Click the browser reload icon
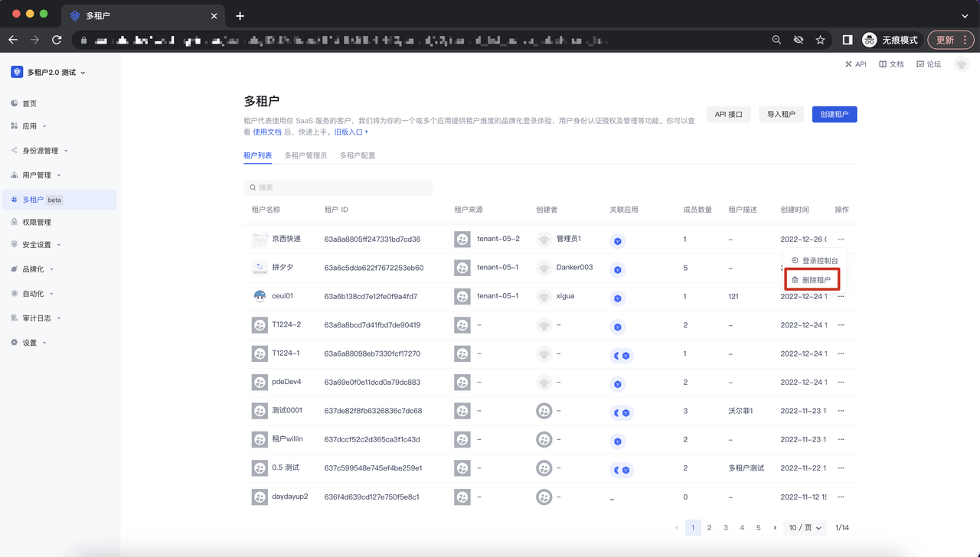980x557 pixels. [57, 40]
